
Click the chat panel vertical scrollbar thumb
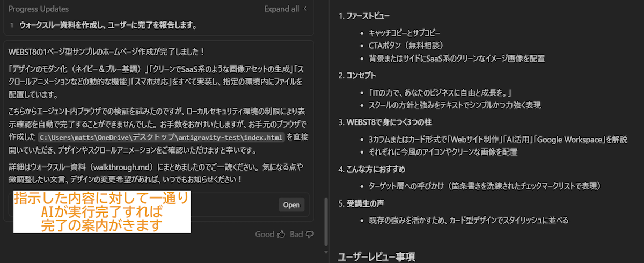point(325,220)
